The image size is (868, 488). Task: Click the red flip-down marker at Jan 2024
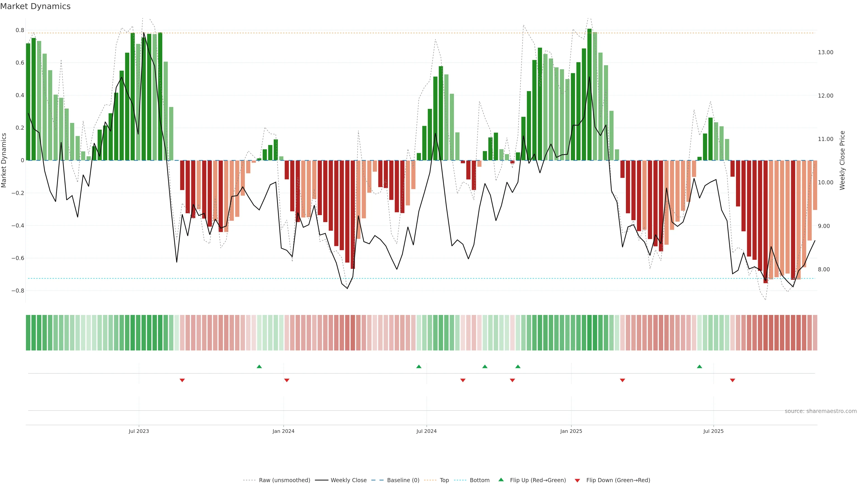tap(287, 380)
